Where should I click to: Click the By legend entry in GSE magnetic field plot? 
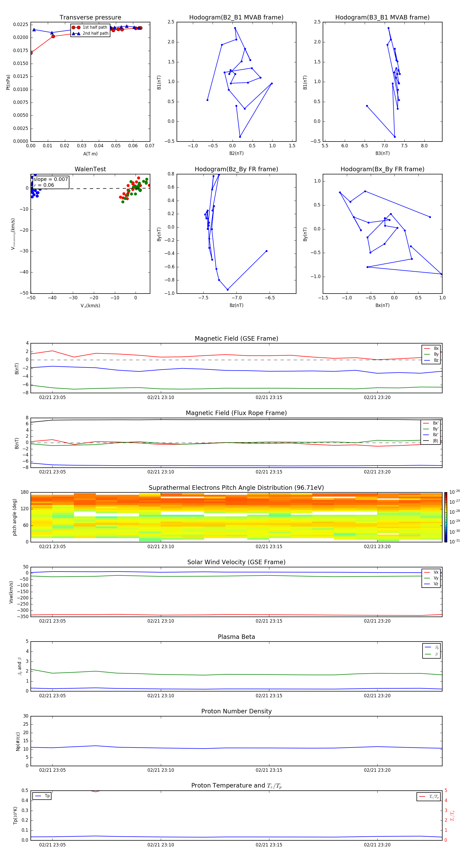tap(431, 354)
